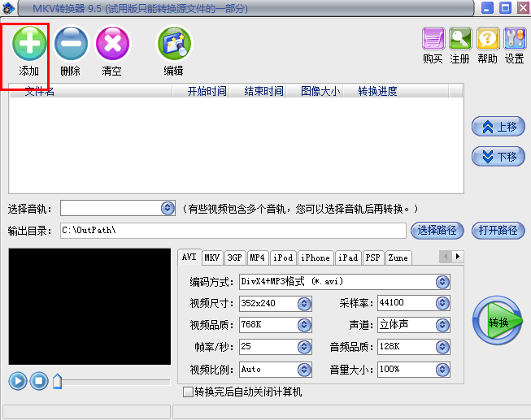Start conversion with the 转换 button
531x420 pixels.
pyautogui.click(x=498, y=321)
